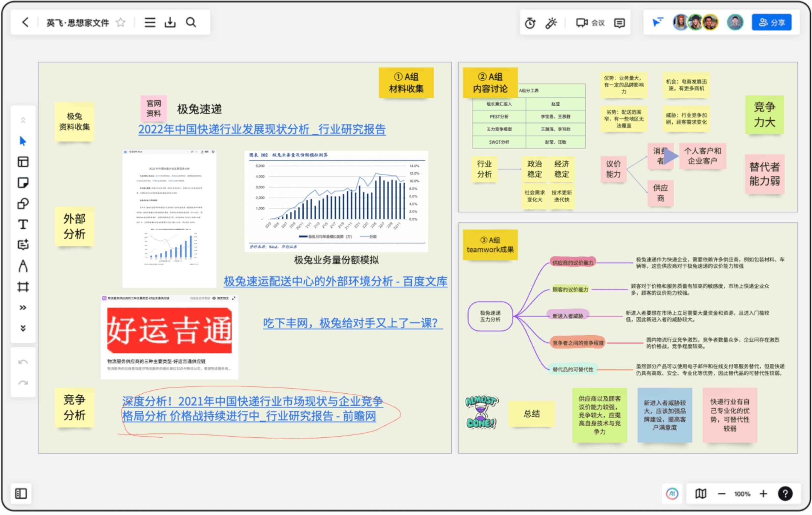Select the blue 新进入者威胁较大 summary note
This screenshot has width=812, height=515.
click(x=665, y=415)
